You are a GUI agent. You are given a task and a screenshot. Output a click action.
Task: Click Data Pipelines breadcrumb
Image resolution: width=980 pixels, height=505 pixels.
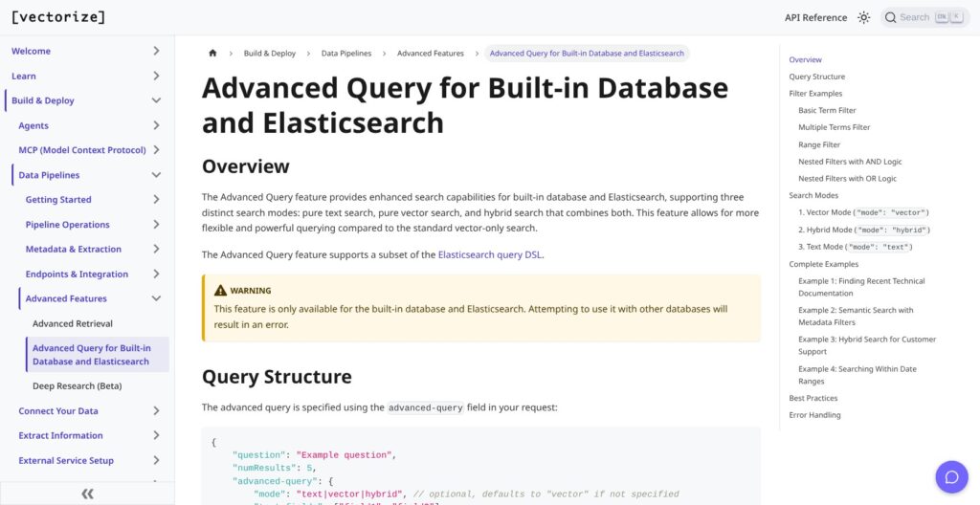click(x=346, y=54)
